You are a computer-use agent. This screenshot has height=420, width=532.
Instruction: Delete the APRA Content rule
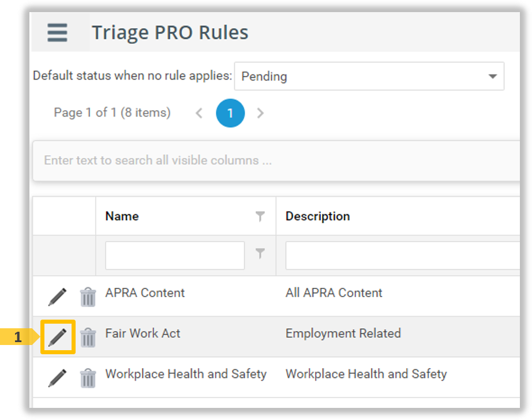pos(88,297)
